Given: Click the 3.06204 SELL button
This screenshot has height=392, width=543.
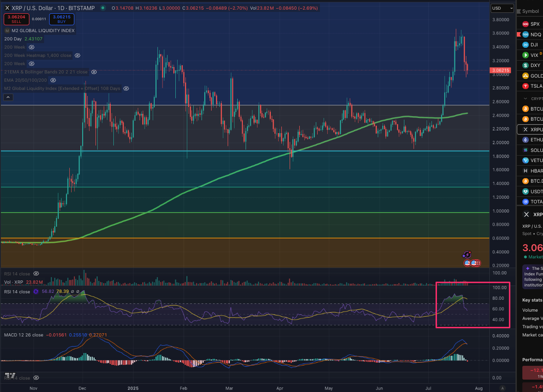Looking at the screenshot, I should point(16,19).
